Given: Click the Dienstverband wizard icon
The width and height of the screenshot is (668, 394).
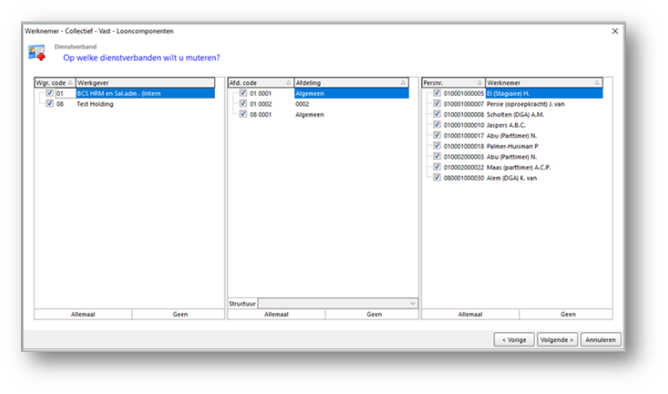Looking at the screenshot, I should click(x=37, y=53).
